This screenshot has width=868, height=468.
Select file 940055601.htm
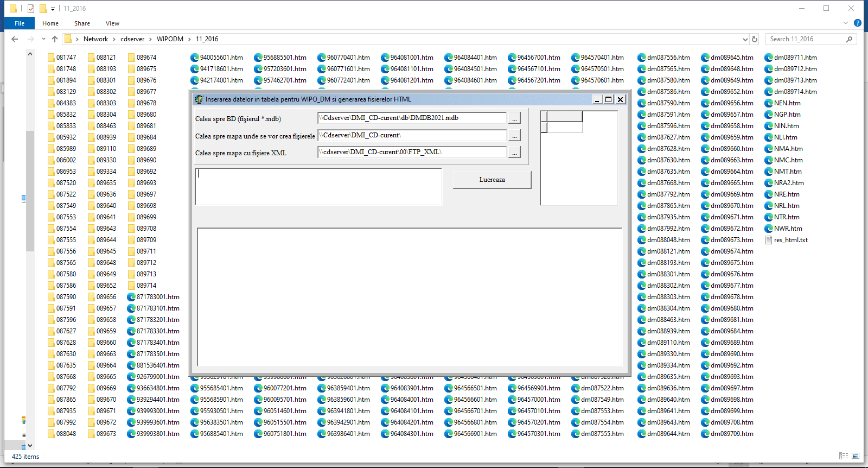click(216, 58)
